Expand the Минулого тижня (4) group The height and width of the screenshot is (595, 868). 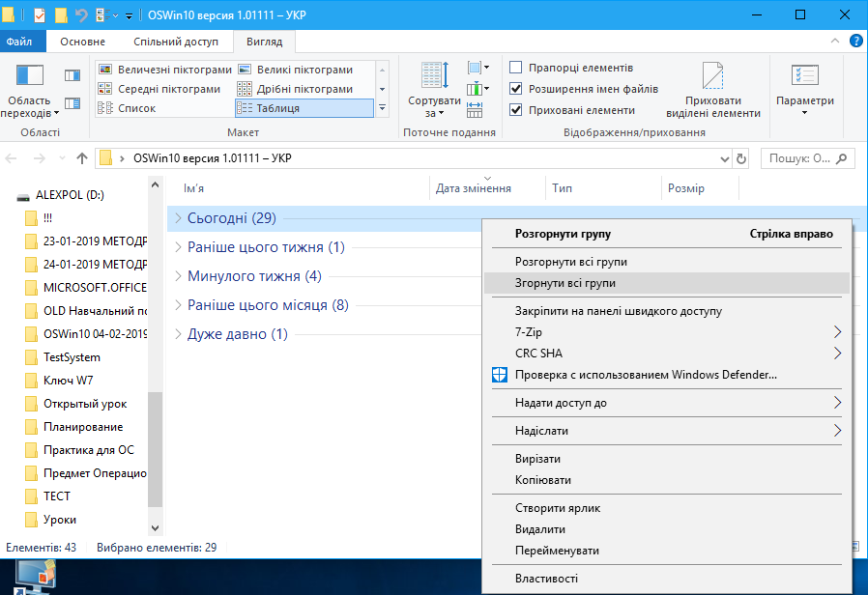(x=178, y=276)
